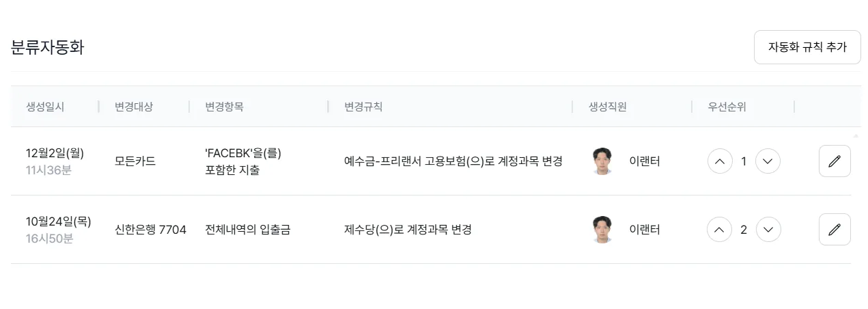The height and width of the screenshot is (309, 868).
Task: Click 이랜터 avatar in the FACEBK row
Action: (602, 161)
